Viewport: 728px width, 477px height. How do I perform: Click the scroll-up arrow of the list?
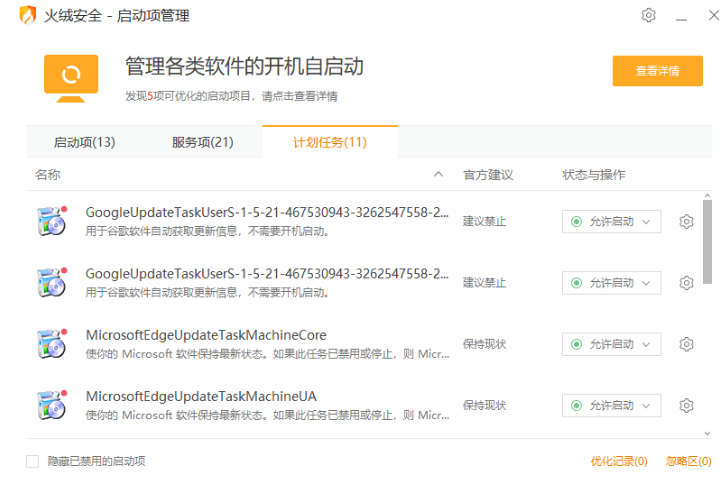pyautogui.click(x=707, y=196)
